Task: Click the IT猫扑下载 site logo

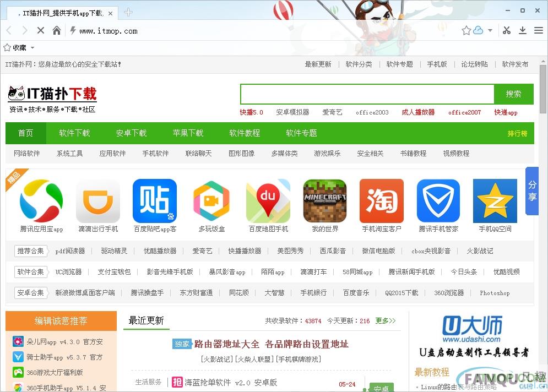Action: point(52,99)
